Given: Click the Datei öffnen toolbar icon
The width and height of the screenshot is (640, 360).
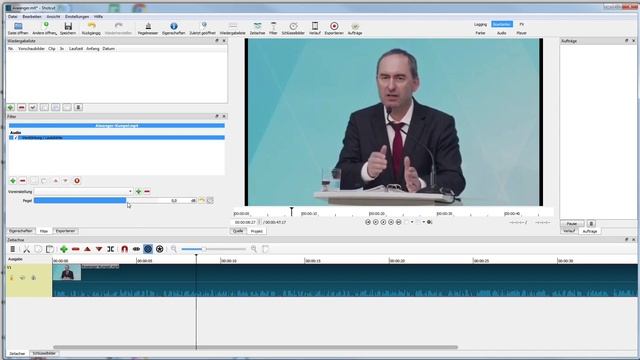Looking at the screenshot, I should tap(18, 28).
